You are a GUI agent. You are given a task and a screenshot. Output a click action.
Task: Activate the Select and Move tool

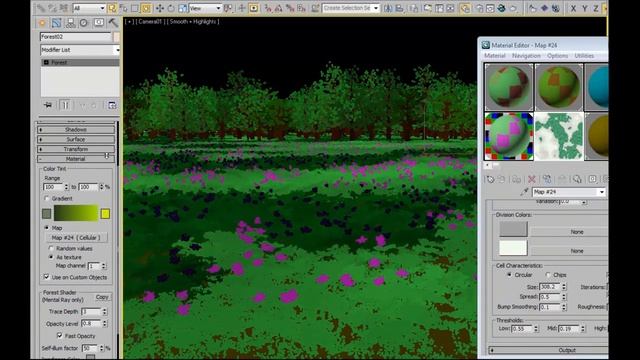pos(160,8)
